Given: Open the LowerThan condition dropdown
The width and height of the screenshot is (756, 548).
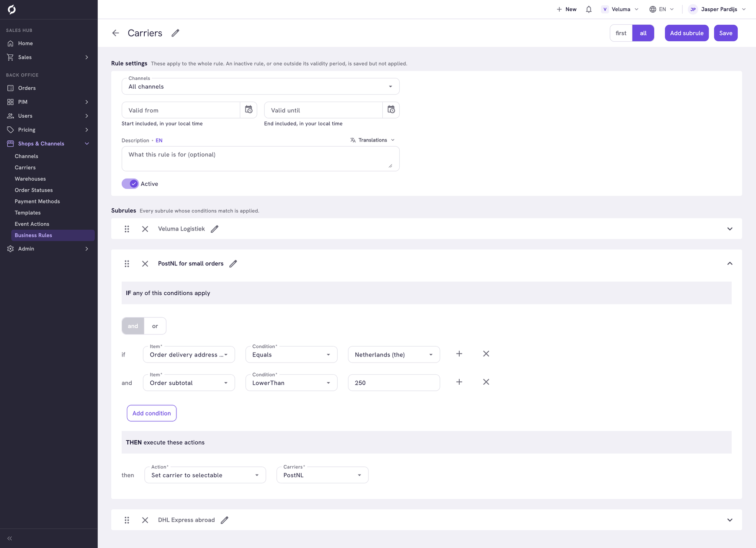Looking at the screenshot, I should tap(292, 383).
